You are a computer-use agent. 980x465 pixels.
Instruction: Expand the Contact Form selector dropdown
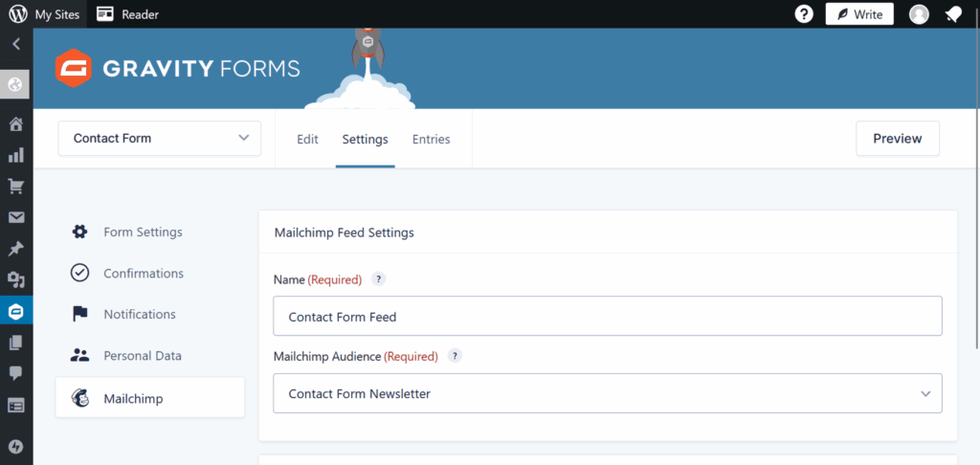160,138
